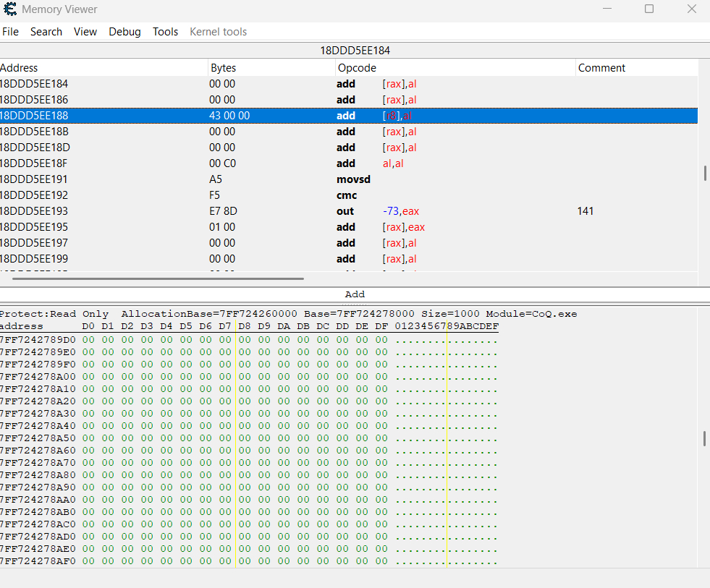Screen dimensions: 710x588
Task: Click the hex view vertical scrollbar thumb
Action: coord(704,438)
